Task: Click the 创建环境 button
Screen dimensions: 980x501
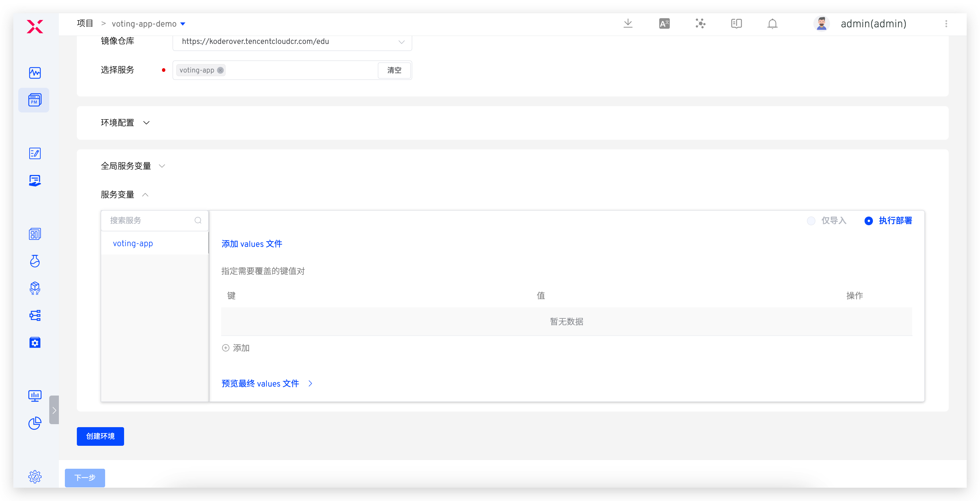Action: [x=100, y=436]
